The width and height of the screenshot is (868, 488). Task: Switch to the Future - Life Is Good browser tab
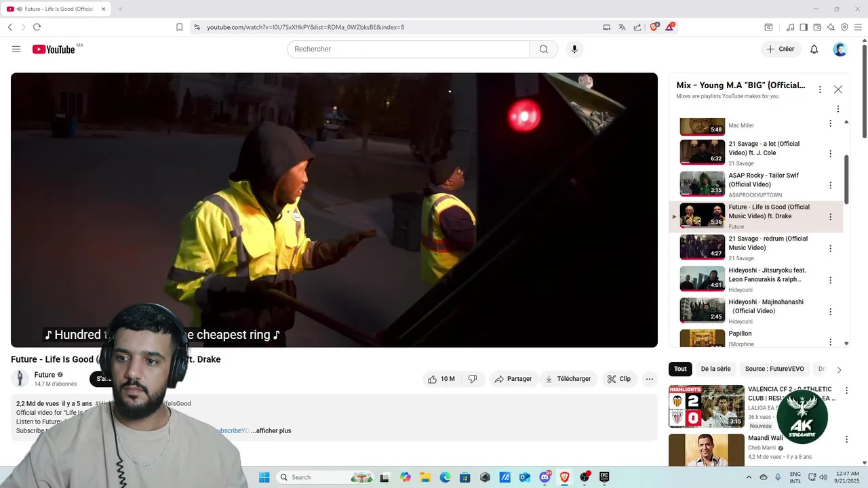(56, 9)
